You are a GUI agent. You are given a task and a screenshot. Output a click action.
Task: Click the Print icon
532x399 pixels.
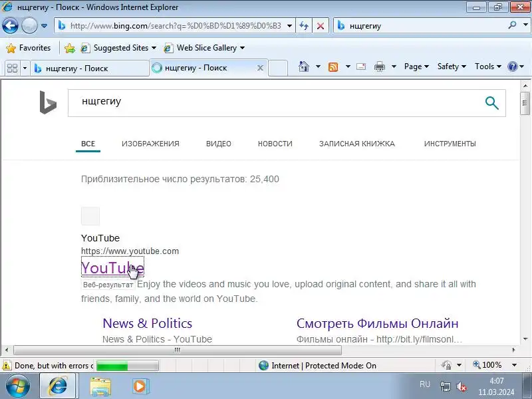(379, 66)
